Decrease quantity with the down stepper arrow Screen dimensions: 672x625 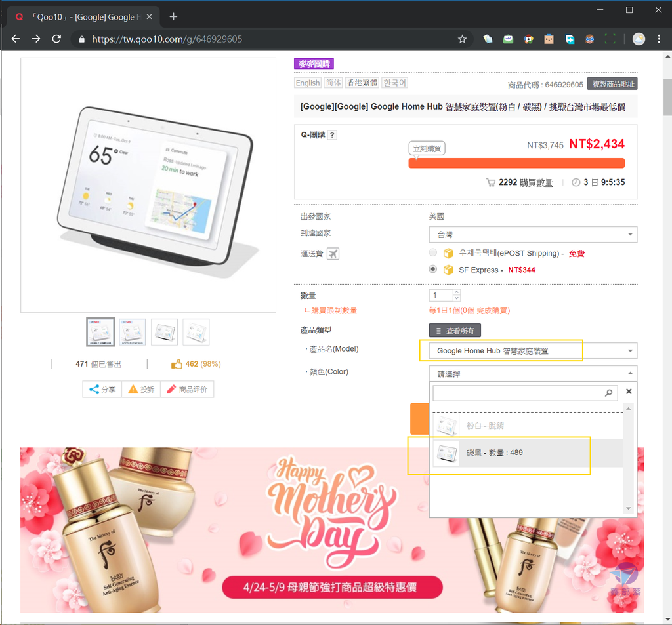(x=457, y=298)
